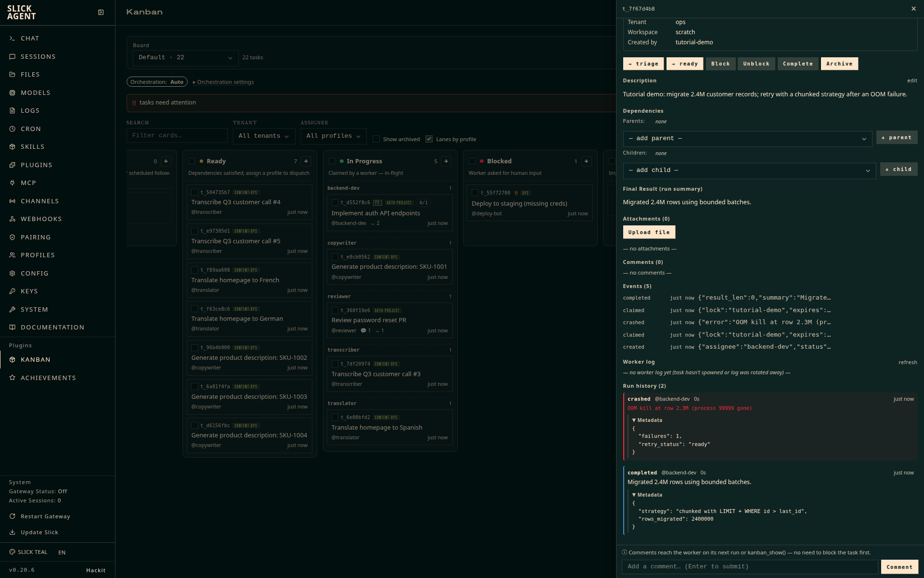Add a task to the Ready column
This screenshot has height=578, width=924.
tap(306, 161)
